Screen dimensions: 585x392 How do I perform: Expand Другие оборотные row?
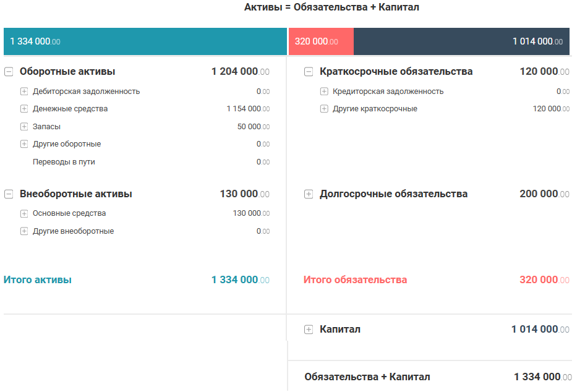point(24,144)
